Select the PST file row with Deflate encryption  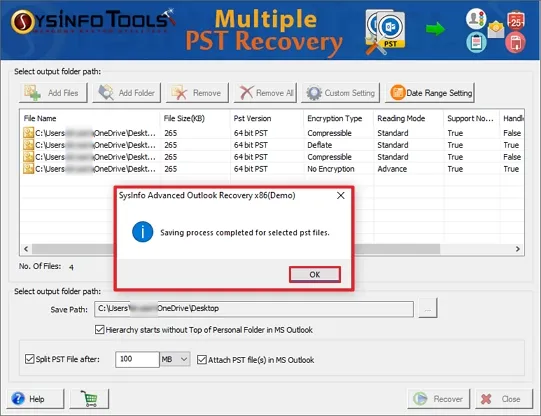click(272, 145)
